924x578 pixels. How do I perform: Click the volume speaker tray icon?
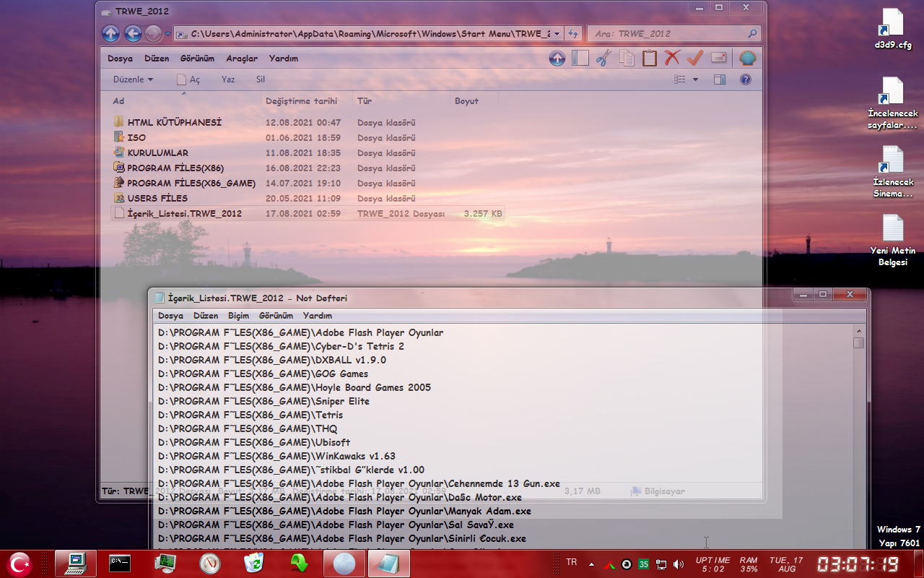[679, 564]
